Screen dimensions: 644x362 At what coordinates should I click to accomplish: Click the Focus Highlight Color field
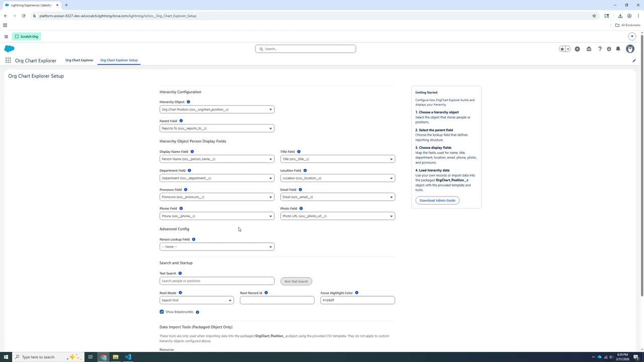click(358, 300)
